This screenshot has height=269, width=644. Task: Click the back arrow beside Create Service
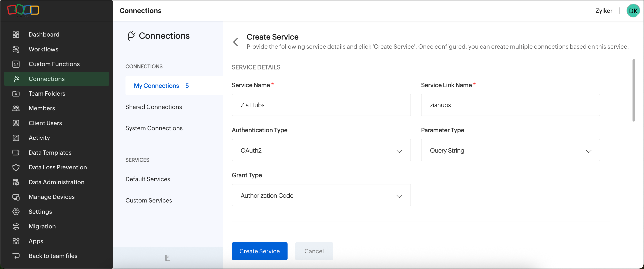[x=235, y=42]
